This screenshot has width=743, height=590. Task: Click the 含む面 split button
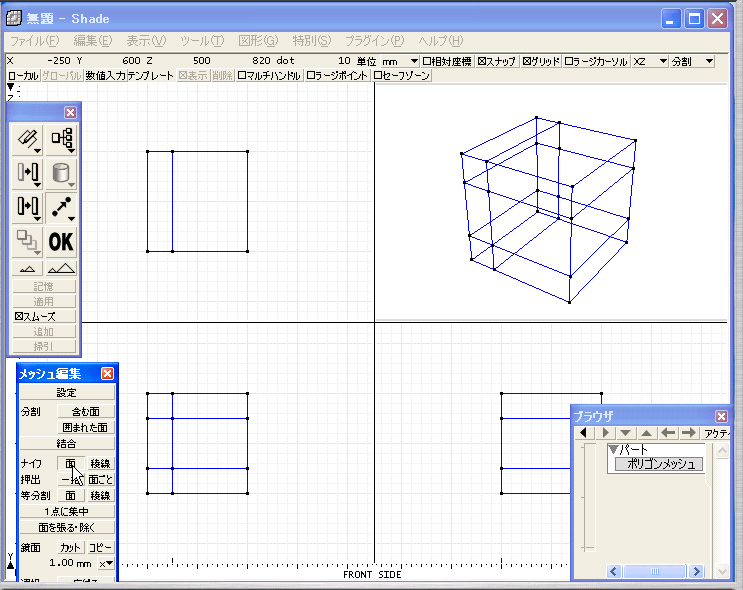86,411
